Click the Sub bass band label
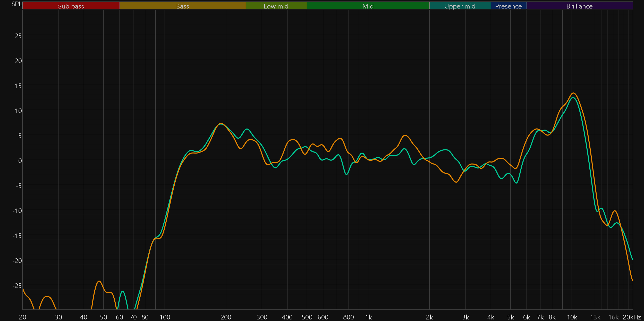 coord(71,6)
